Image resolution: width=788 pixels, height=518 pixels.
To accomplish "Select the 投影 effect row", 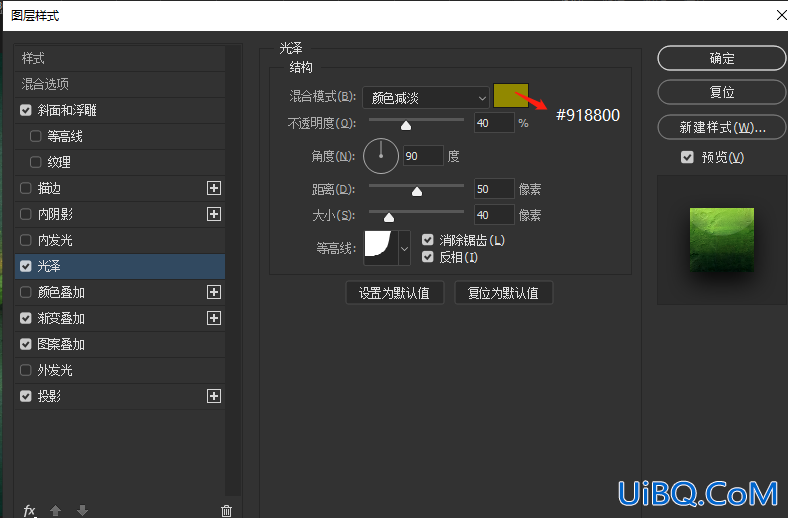I will [120, 396].
